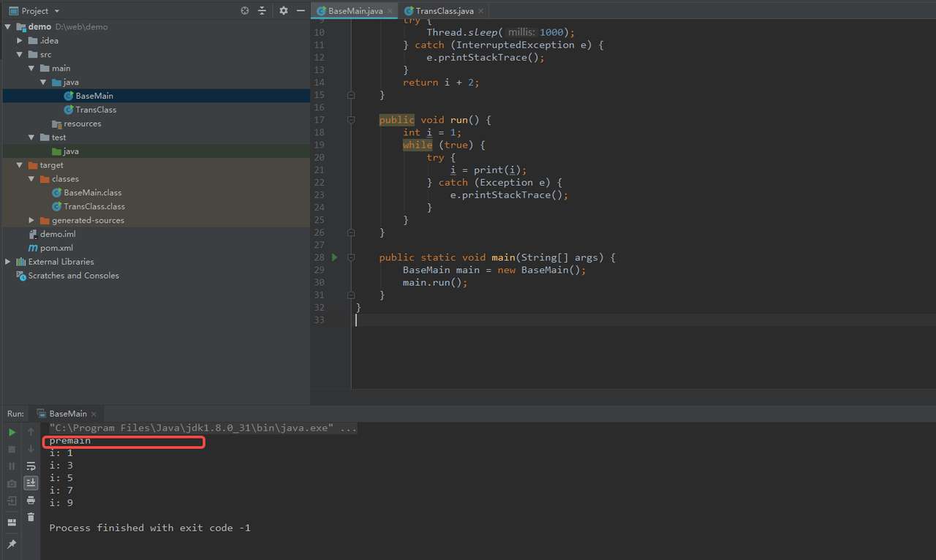Switch to TransClass.java editor tab
Image resolution: width=936 pixels, height=560 pixels.
(x=445, y=11)
